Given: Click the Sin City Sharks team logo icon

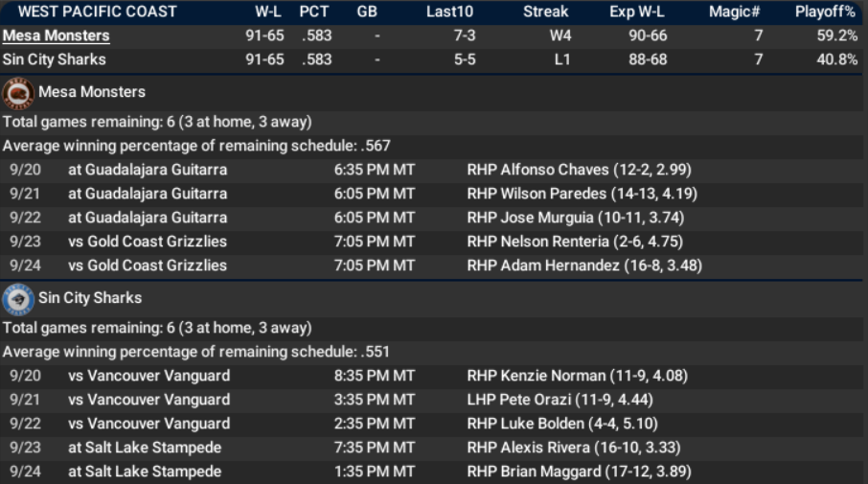Looking at the screenshot, I should click(18, 299).
